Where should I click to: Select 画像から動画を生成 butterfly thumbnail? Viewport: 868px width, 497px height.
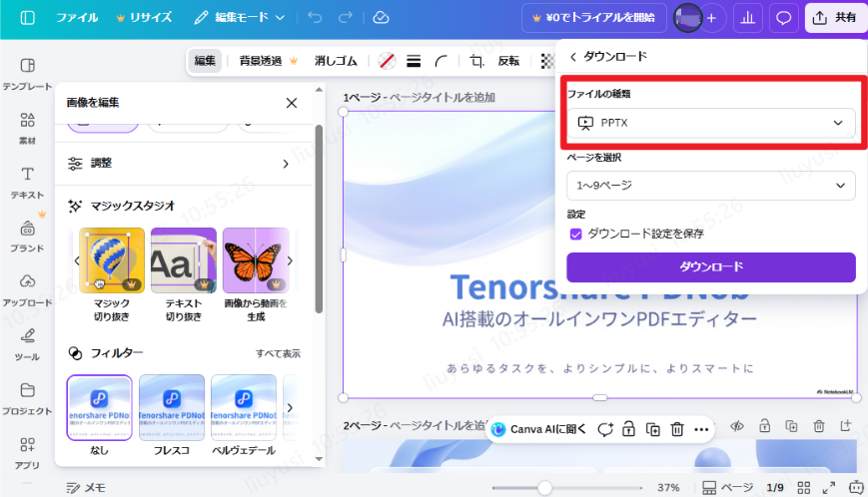pyautogui.click(x=256, y=260)
